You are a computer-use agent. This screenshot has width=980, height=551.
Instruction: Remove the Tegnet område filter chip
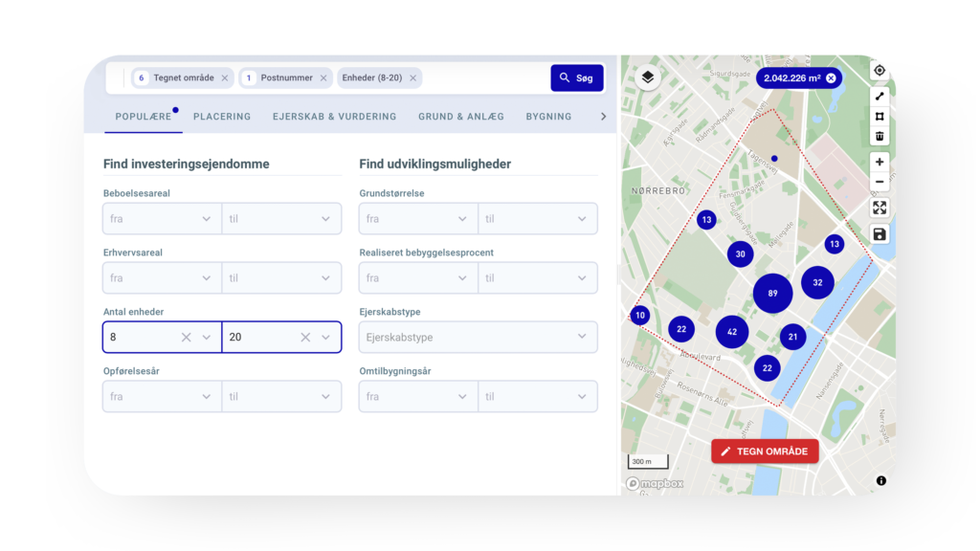coord(225,78)
